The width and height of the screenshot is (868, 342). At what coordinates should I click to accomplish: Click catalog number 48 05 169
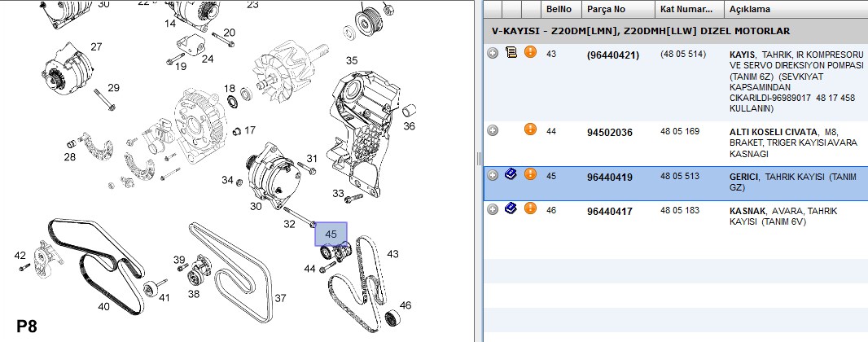[x=680, y=132]
